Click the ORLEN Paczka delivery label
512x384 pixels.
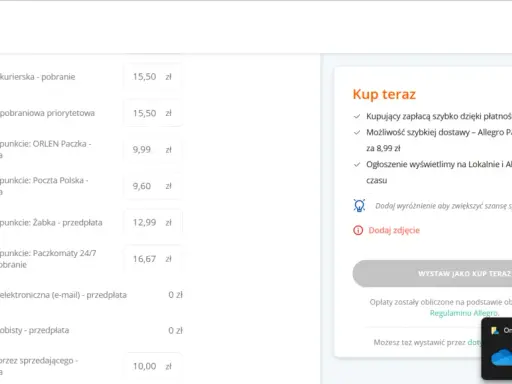click(x=46, y=149)
